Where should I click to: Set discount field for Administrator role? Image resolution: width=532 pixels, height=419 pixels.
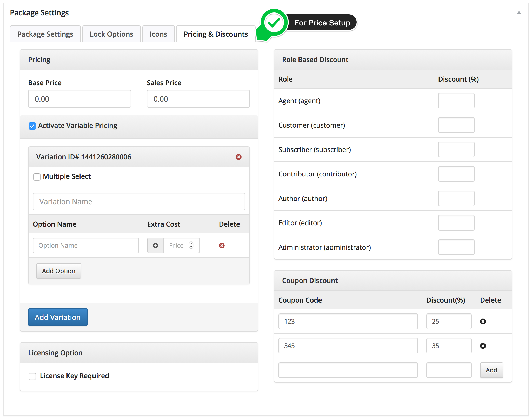tap(456, 247)
